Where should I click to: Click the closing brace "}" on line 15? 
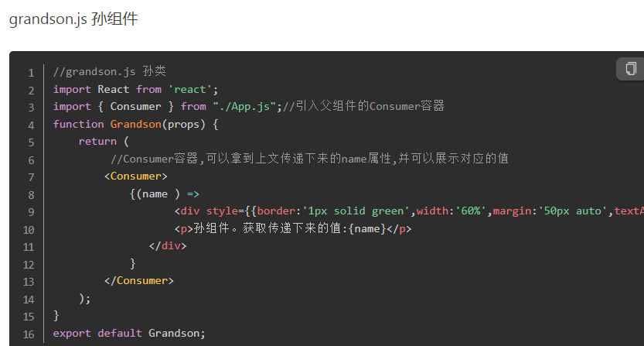coord(56,316)
